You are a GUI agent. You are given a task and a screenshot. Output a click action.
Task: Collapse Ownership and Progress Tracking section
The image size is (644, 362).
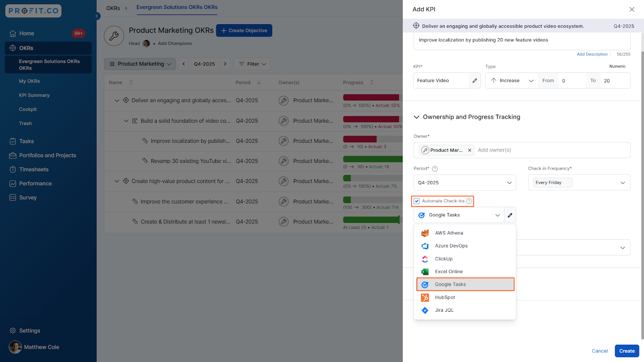tap(417, 117)
